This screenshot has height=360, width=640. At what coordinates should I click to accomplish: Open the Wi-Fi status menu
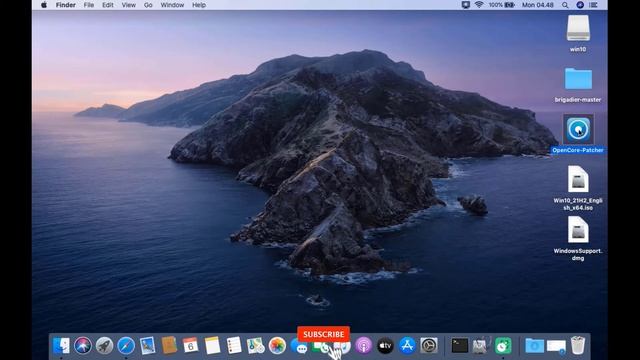pos(479,5)
